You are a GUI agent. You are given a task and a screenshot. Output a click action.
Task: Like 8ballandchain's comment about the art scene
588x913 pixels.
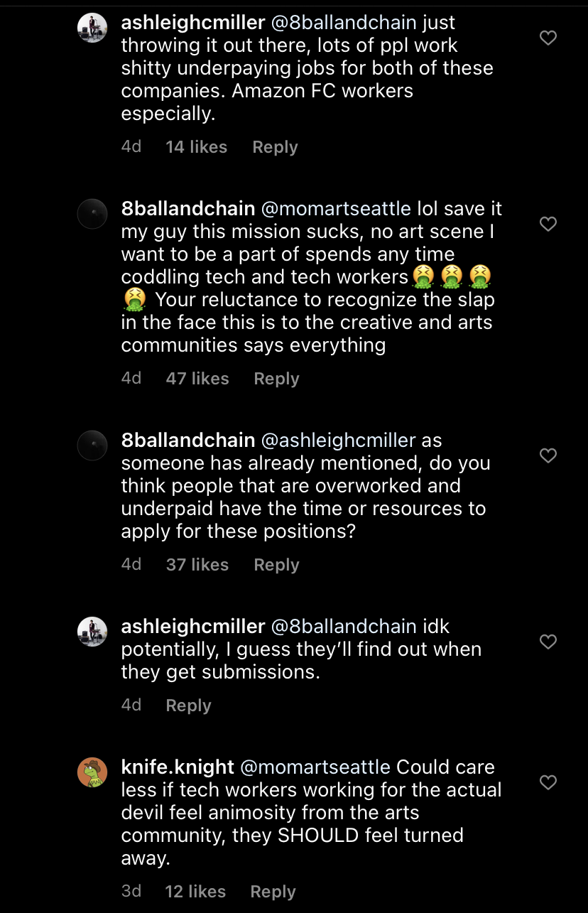[x=548, y=224]
